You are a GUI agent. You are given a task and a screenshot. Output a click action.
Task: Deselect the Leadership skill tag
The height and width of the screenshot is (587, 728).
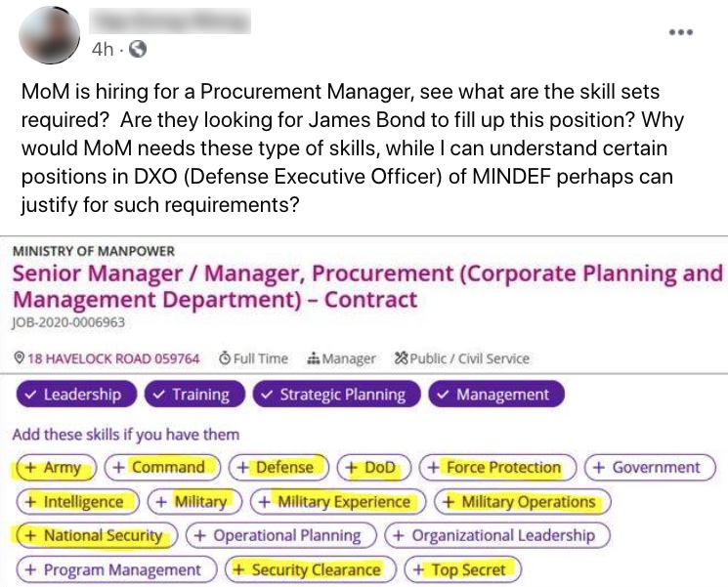point(76,395)
